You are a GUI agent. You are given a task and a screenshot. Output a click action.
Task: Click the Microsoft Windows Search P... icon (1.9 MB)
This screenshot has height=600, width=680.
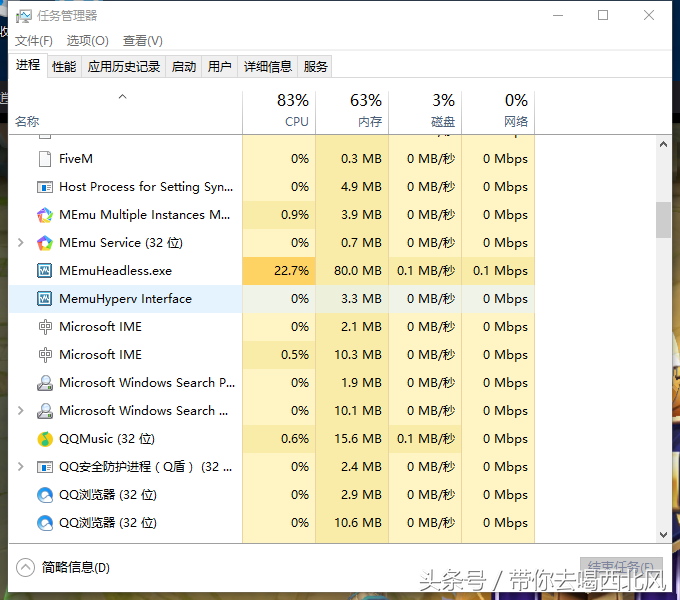pyautogui.click(x=45, y=383)
